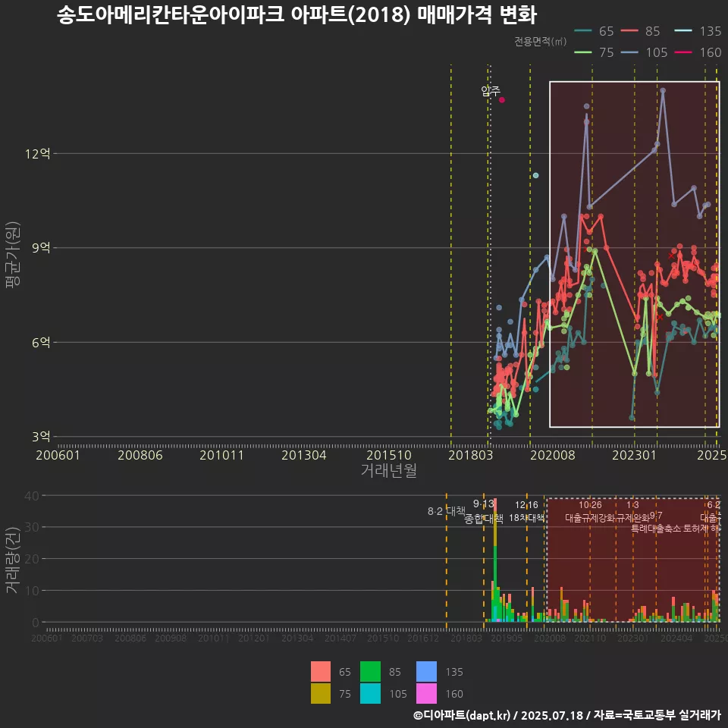The width and height of the screenshot is (728, 728).
Task: Click the light cyan 135 line marker in top legend
Action: tap(683, 31)
